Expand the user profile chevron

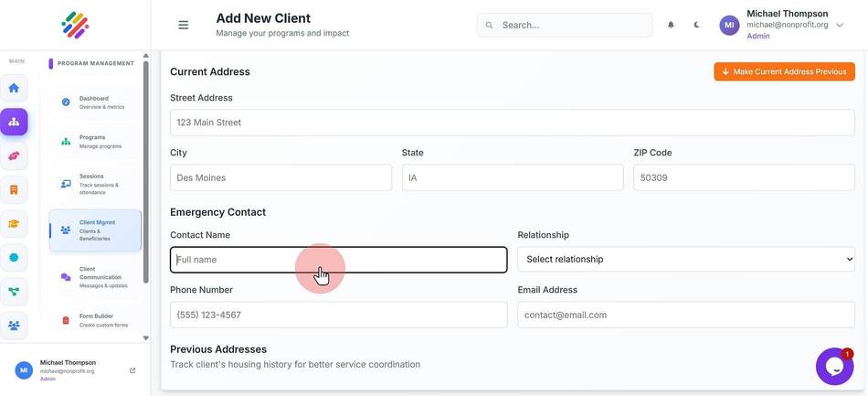[x=840, y=25]
